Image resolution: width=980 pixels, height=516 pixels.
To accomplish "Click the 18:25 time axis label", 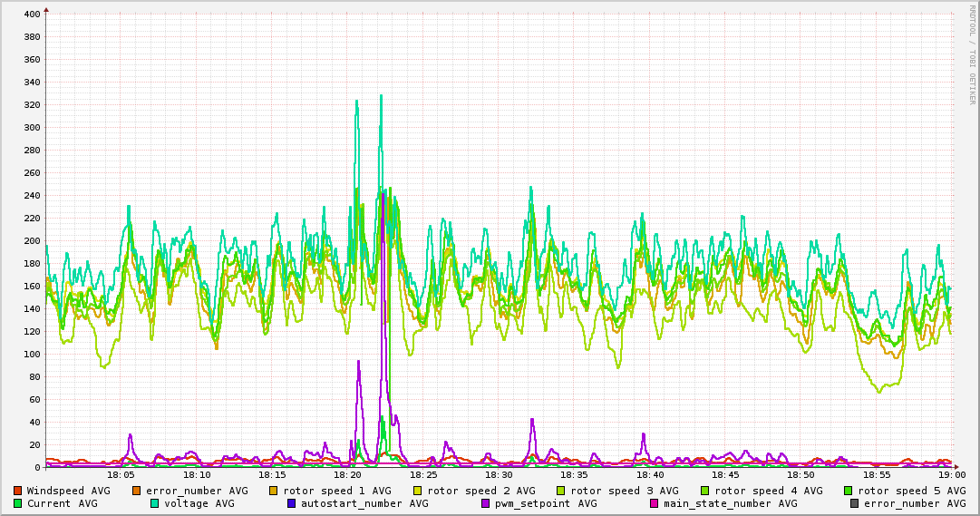I will [423, 475].
